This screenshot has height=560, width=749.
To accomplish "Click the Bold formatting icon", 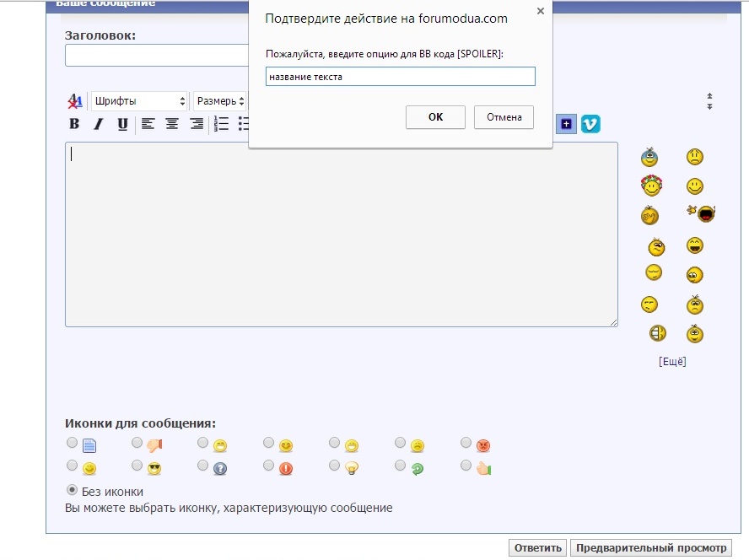I will point(74,124).
